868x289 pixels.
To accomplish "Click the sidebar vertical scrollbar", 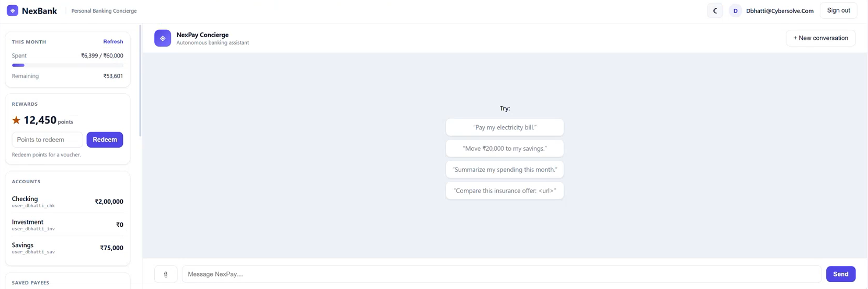I will coord(140,81).
